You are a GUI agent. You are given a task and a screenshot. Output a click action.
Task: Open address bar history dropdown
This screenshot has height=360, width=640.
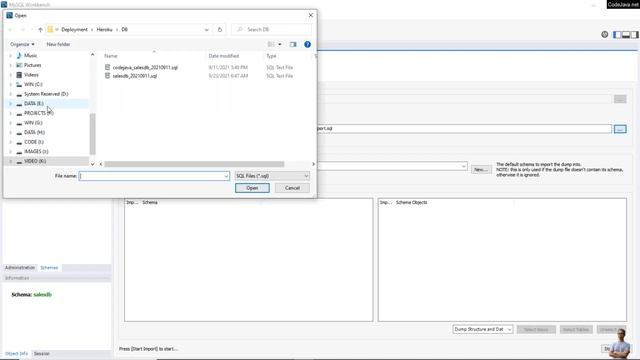(x=207, y=30)
